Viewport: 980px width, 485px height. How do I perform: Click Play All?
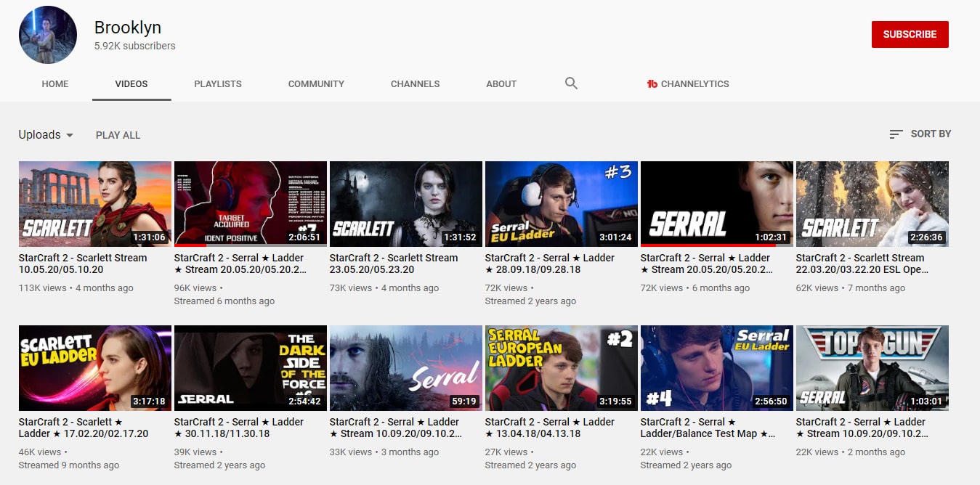(118, 135)
